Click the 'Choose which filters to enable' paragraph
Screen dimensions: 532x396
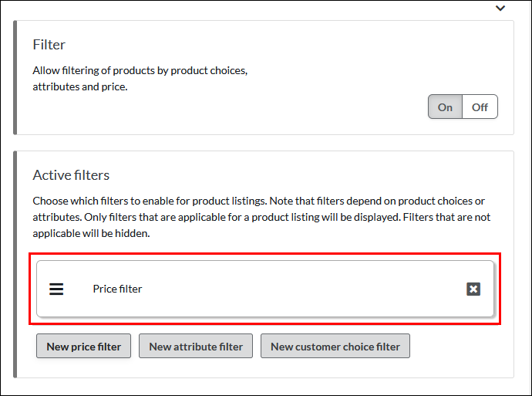click(258, 201)
